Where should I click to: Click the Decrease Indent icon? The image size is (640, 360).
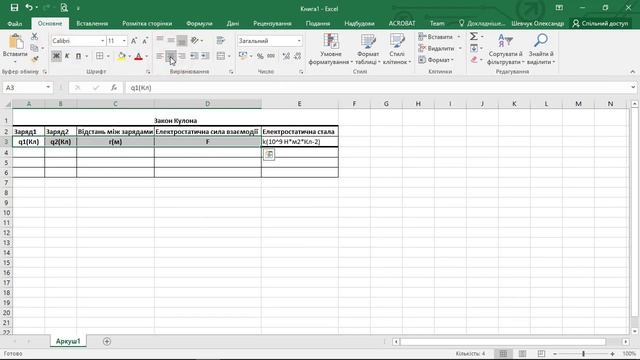pyautogui.click(x=194, y=56)
